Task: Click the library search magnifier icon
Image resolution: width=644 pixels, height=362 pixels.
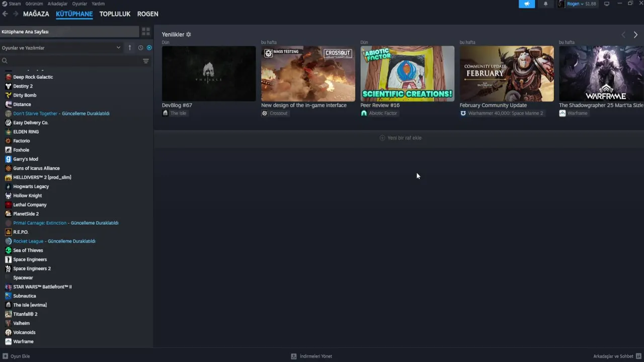Action: point(5,61)
